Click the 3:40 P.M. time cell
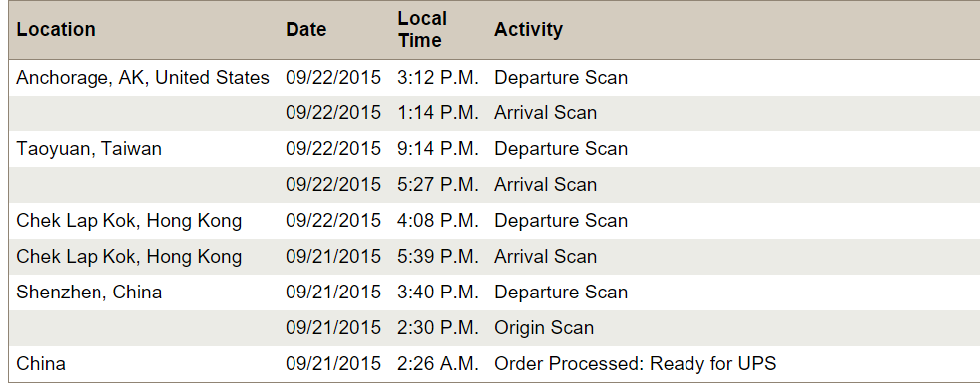Viewport: 980px width, 391px height. tap(438, 293)
